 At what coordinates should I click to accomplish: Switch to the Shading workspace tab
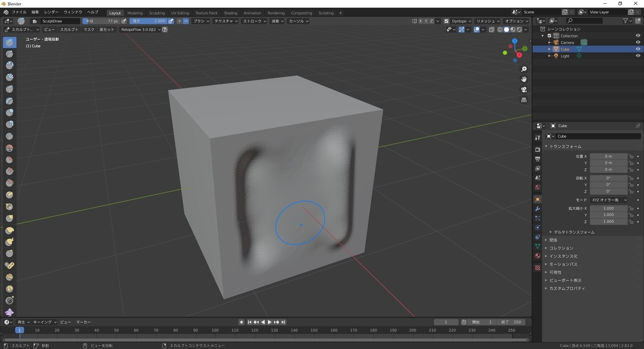[x=231, y=13]
